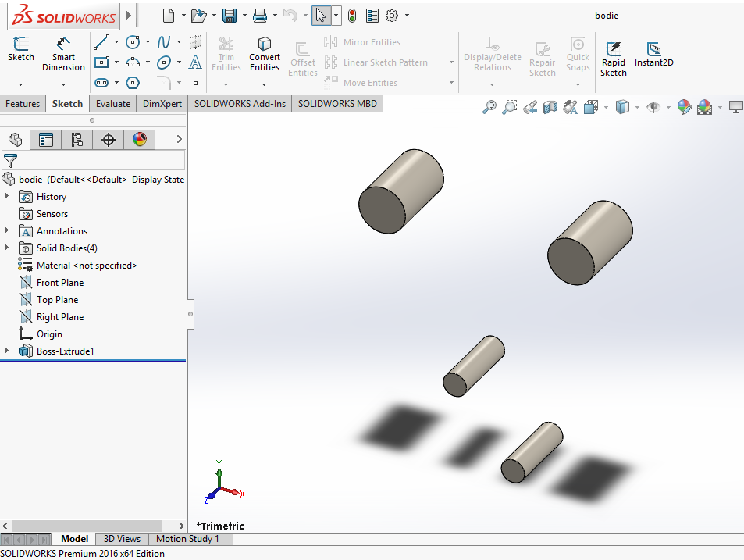This screenshot has width=744, height=560.
Task: Select the Spline tool
Action: tap(164, 42)
